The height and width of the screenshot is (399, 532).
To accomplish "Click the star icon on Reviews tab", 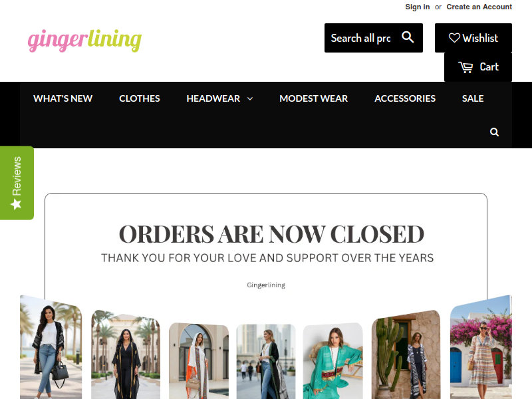I will [x=16, y=204].
